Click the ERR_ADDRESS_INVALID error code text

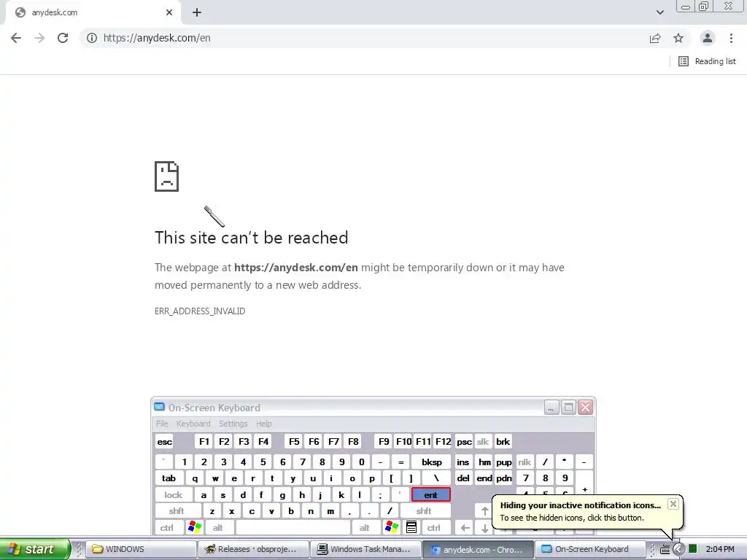coord(200,311)
